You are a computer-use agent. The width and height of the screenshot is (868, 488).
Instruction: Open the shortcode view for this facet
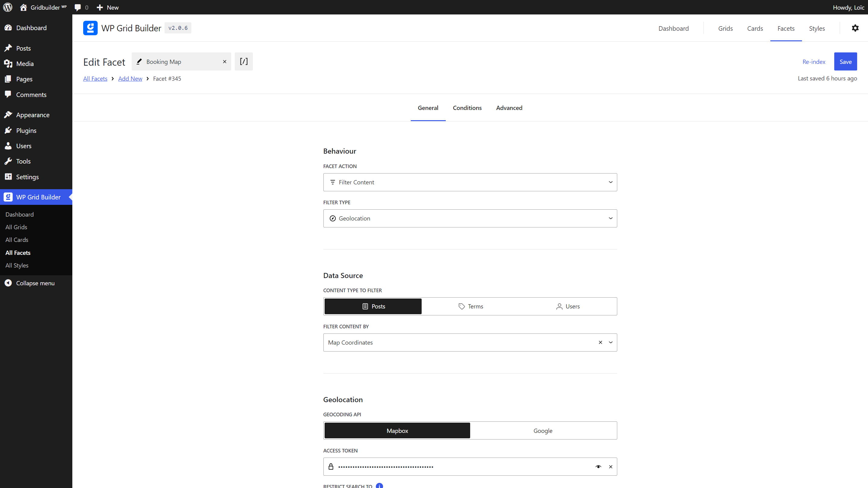(244, 61)
